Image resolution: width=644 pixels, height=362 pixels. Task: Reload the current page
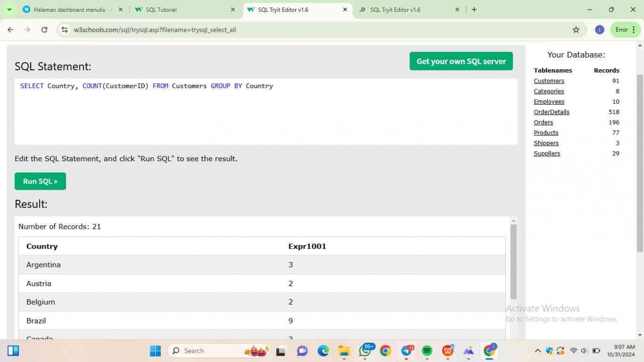pyautogui.click(x=44, y=30)
